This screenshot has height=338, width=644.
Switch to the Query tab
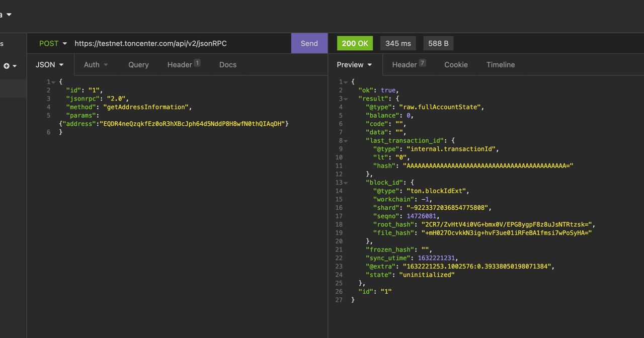pyautogui.click(x=138, y=64)
